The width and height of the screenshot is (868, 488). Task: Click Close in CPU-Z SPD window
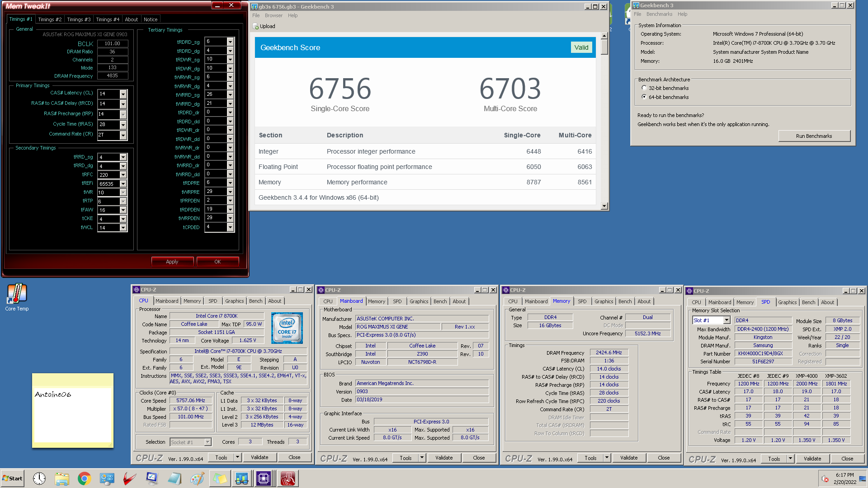847,459
